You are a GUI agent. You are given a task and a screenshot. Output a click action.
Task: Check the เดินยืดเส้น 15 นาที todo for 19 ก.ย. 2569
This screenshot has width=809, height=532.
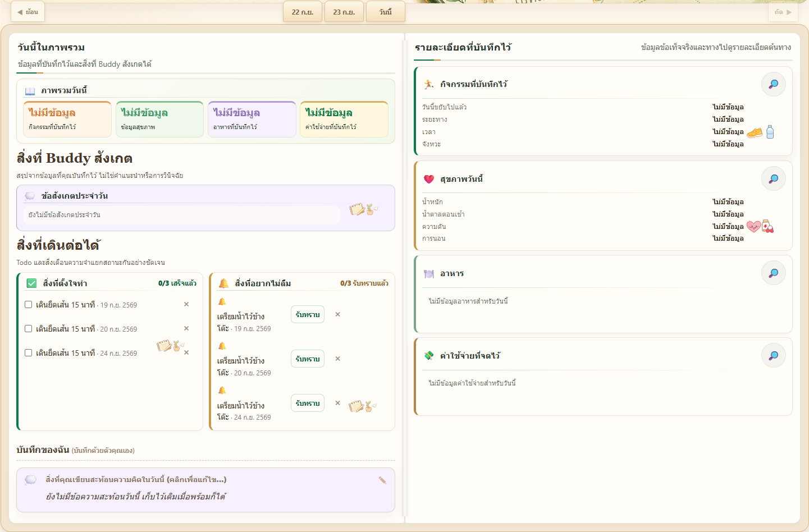(28, 305)
